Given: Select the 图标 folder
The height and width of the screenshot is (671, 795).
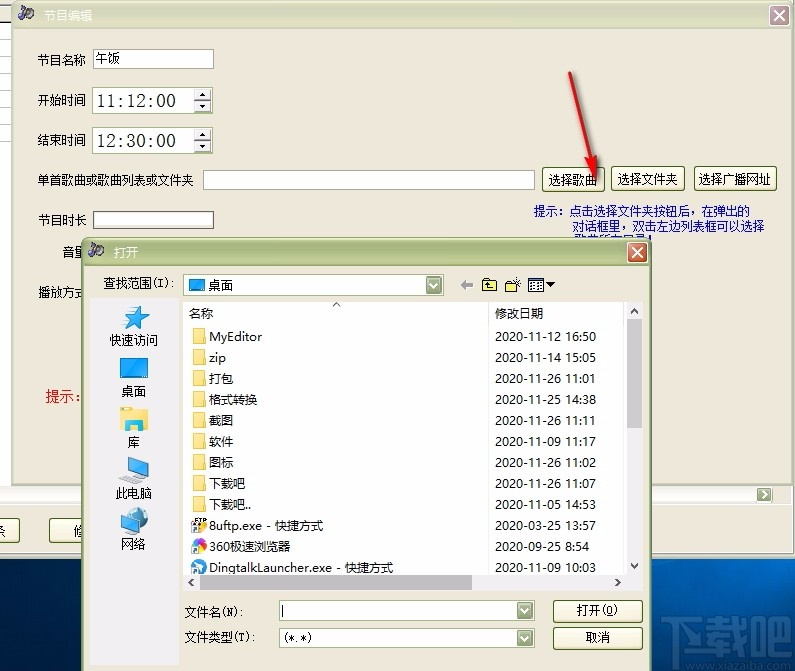Looking at the screenshot, I should (x=212, y=463).
